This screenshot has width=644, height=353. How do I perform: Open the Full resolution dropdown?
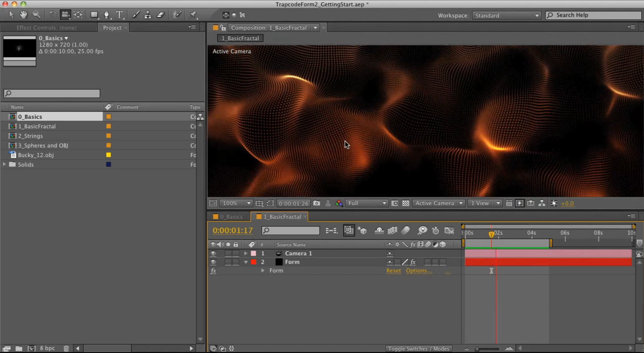[367, 203]
